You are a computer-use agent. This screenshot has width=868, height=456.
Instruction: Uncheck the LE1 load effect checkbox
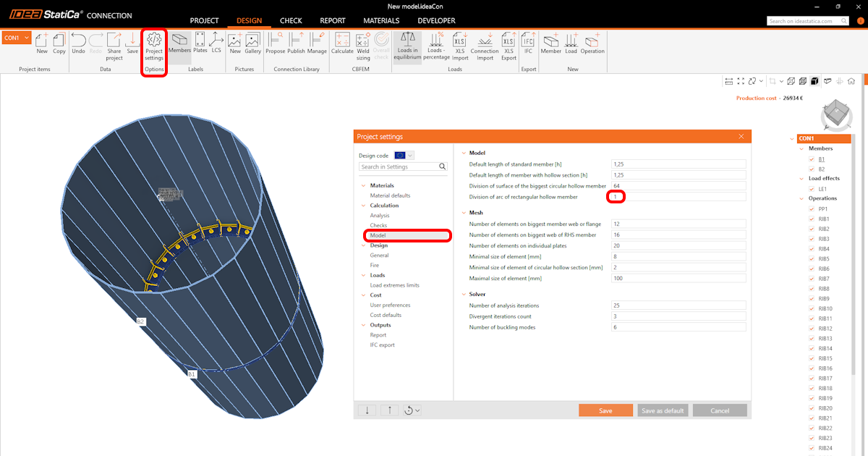pos(812,188)
